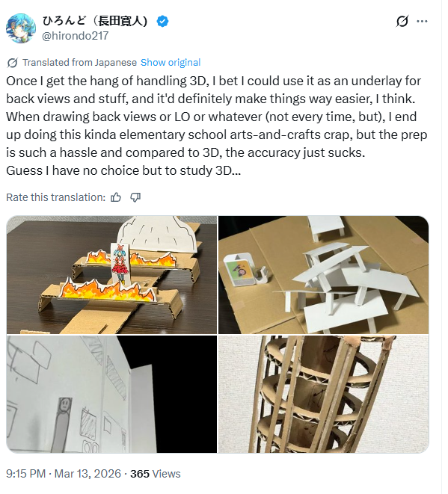Open the white paper tables model photo
This screenshot has width=448, height=494.
tap(323, 275)
